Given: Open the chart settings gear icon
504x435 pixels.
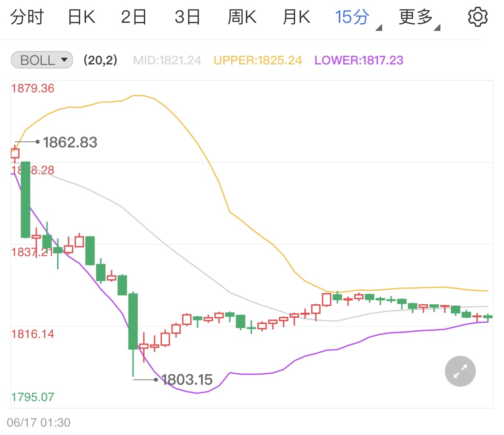Looking at the screenshot, I should pos(478,17).
